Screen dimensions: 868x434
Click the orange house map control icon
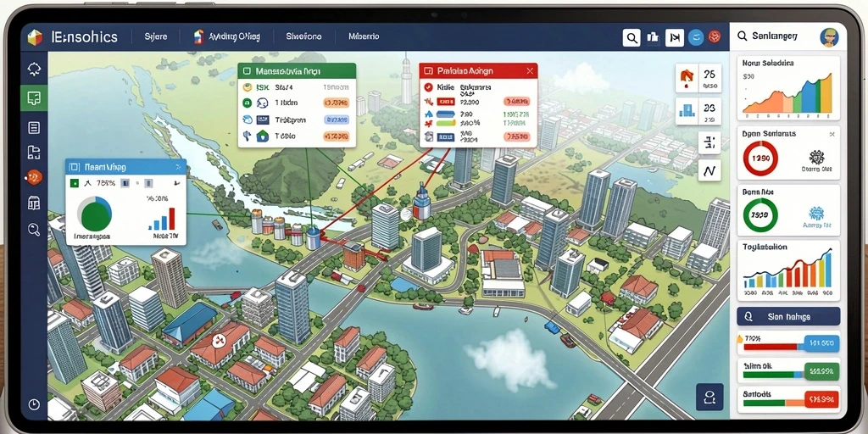[x=687, y=78]
